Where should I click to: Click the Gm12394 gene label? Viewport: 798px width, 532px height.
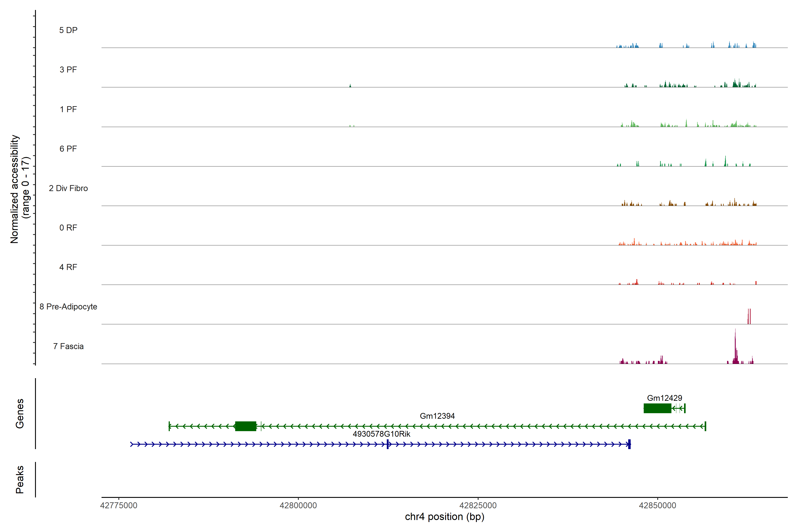point(437,416)
